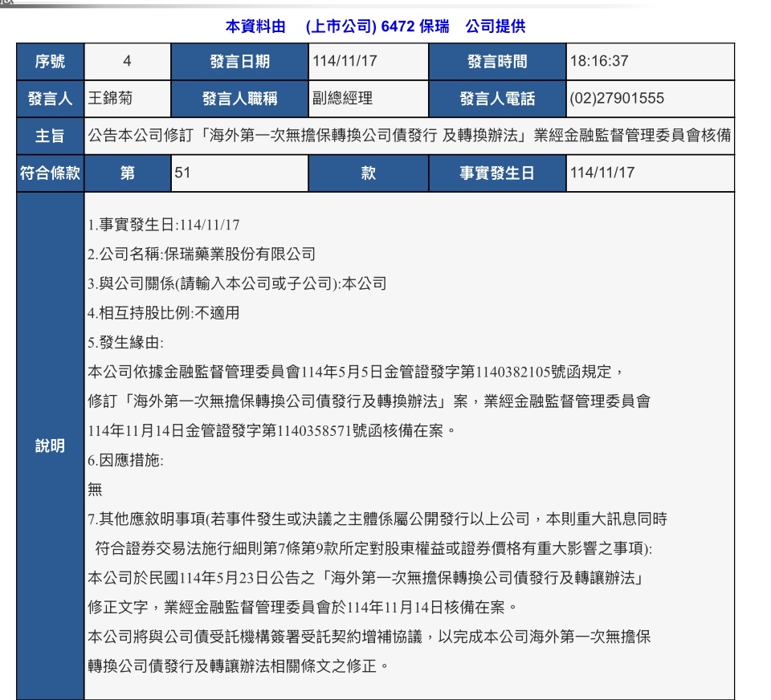This screenshot has height=700, width=771.
Task: Select the title value '副總經理'
Action: [342, 98]
